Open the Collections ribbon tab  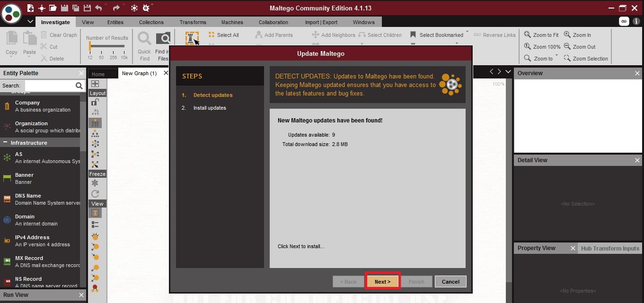pos(151,22)
